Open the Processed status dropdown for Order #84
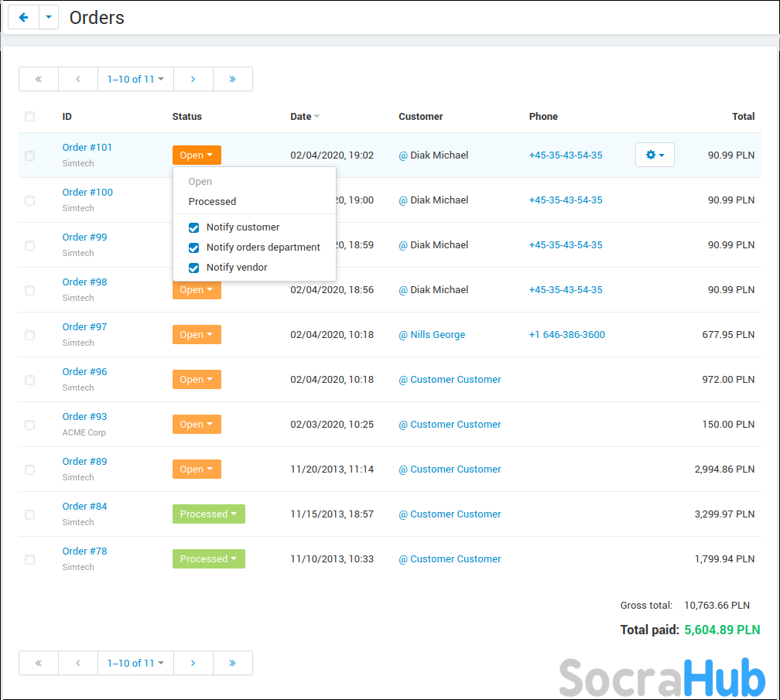This screenshot has height=700, width=780. (x=208, y=514)
